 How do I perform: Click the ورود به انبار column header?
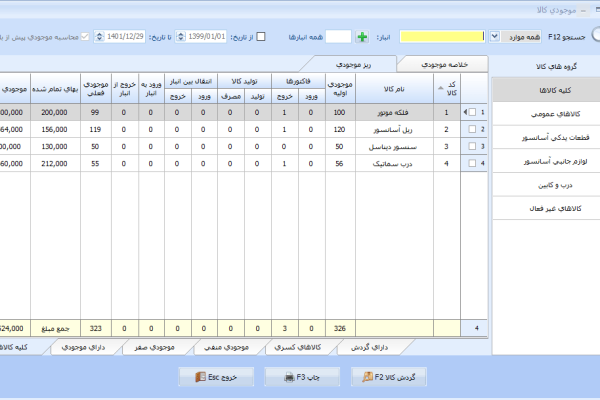coord(152,88)
